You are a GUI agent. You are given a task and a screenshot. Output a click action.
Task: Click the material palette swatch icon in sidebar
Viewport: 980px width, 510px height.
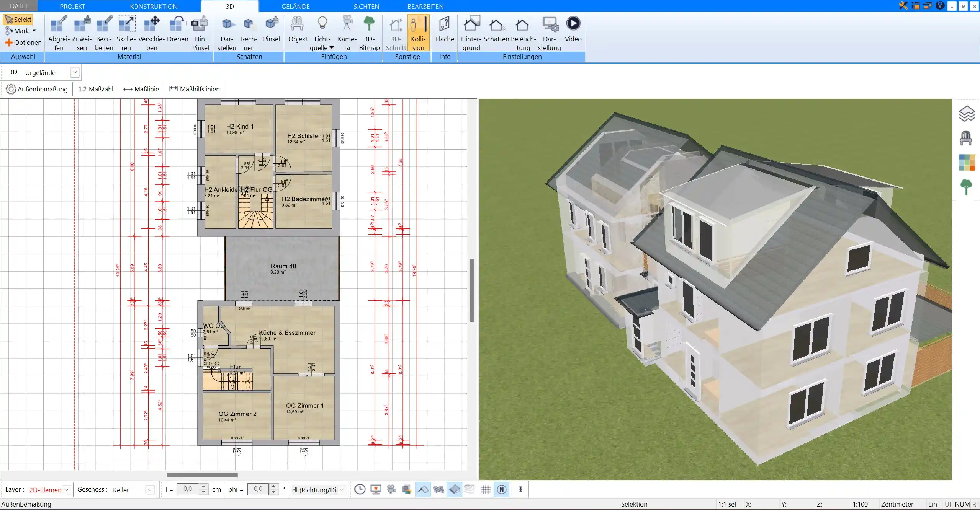pyautogui.click(x=966, y=163)
